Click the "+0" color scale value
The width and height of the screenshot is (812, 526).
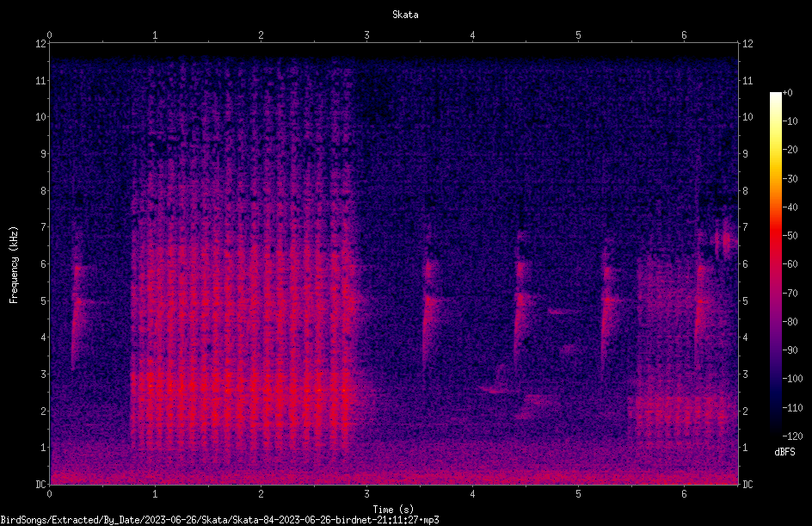(x=787, y=93)
